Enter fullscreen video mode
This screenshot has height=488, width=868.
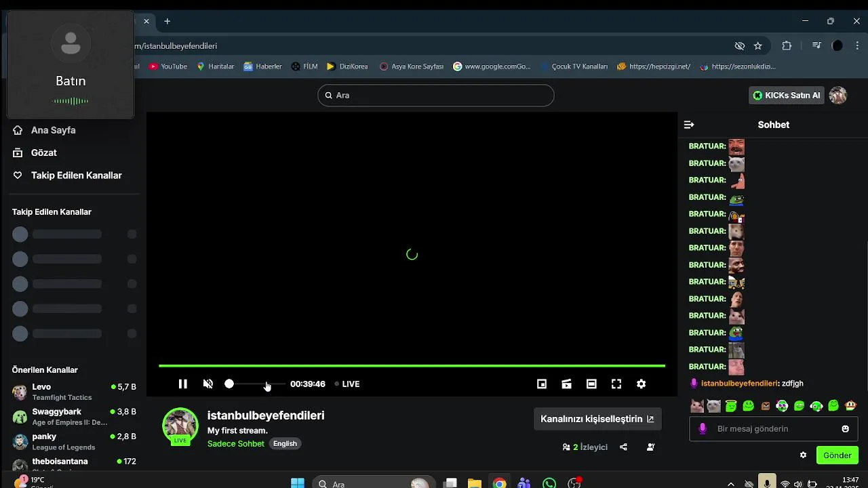616,384
